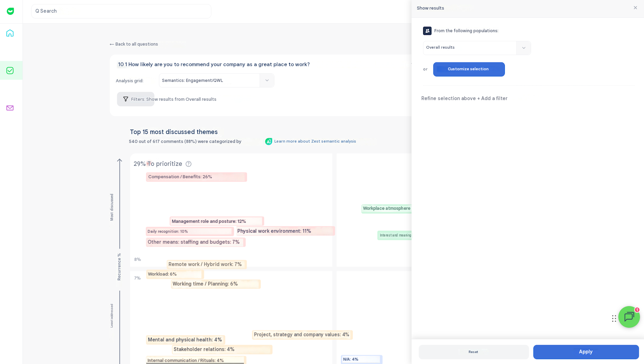Apply the selected filters
Image resolution: width=644 pixels, height=364 pixels.
pos(586,352)
